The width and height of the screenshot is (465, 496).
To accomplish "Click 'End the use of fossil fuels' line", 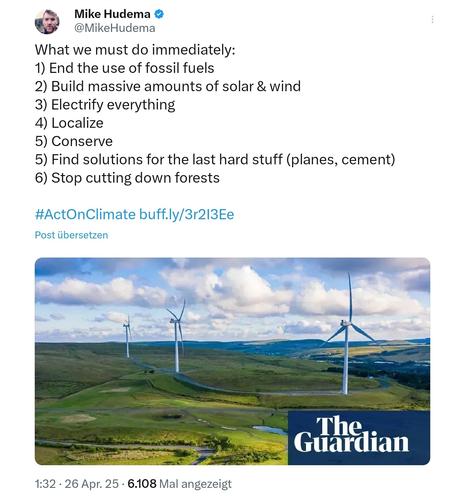I will click(124, 68).
